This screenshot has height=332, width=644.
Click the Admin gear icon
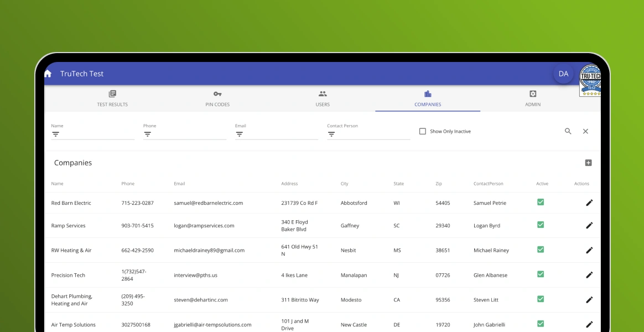pos(533,94)
